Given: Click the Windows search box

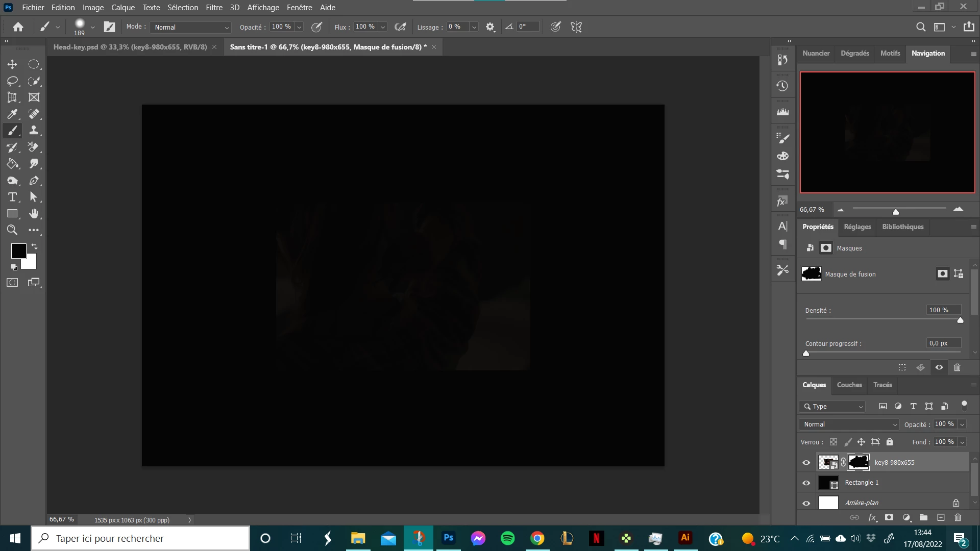Looking at the screenshot, I should point(140,538).
